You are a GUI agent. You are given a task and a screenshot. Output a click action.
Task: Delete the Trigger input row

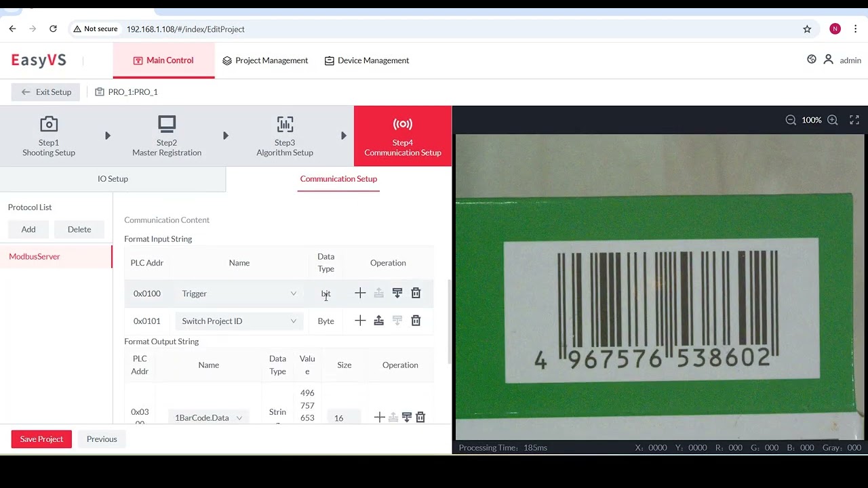(x=416, y=293)
